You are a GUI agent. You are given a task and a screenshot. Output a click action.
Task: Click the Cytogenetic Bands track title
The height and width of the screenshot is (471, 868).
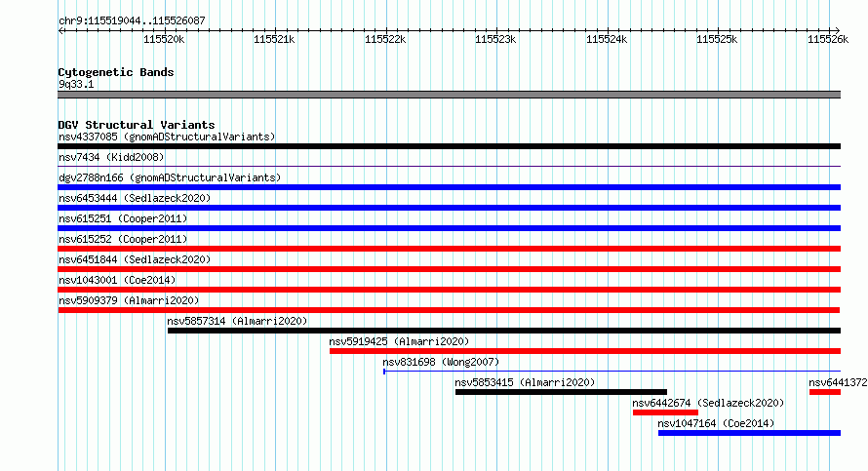coord(116,72)
